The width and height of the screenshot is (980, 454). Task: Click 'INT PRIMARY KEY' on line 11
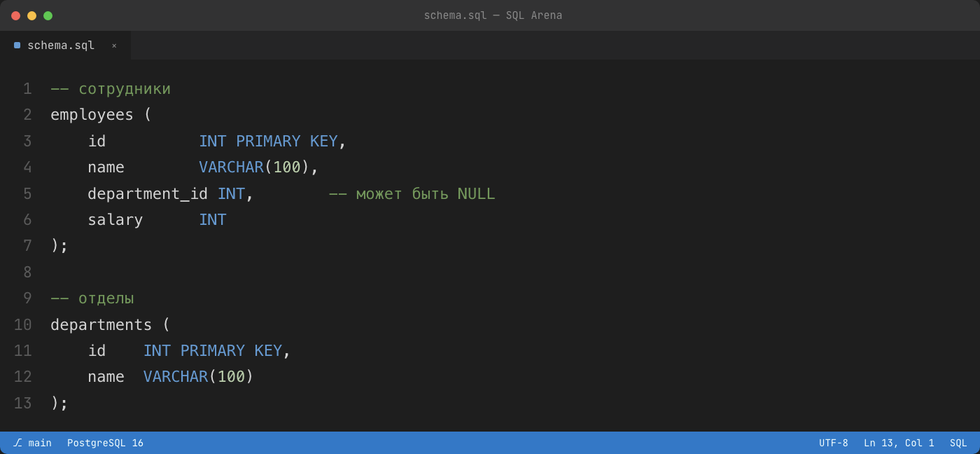point(213,351)
